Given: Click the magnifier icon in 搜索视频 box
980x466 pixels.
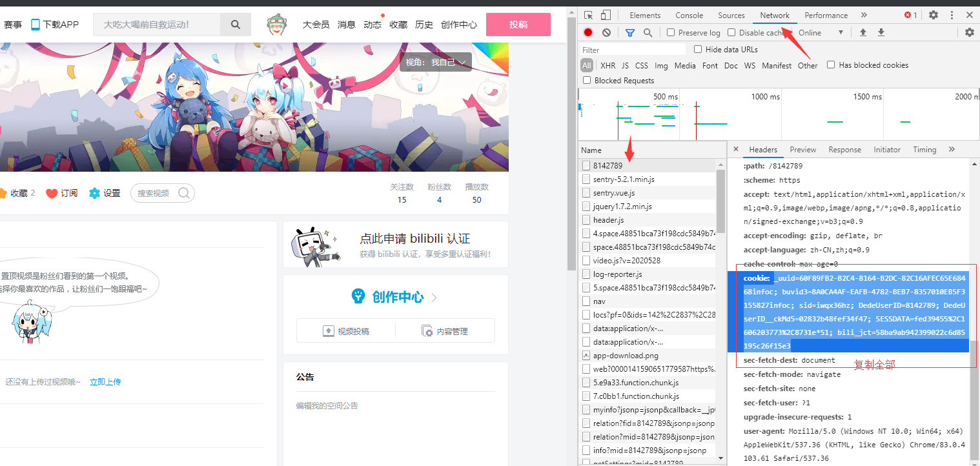Looking at the screenshot, I should coord(183,193).
